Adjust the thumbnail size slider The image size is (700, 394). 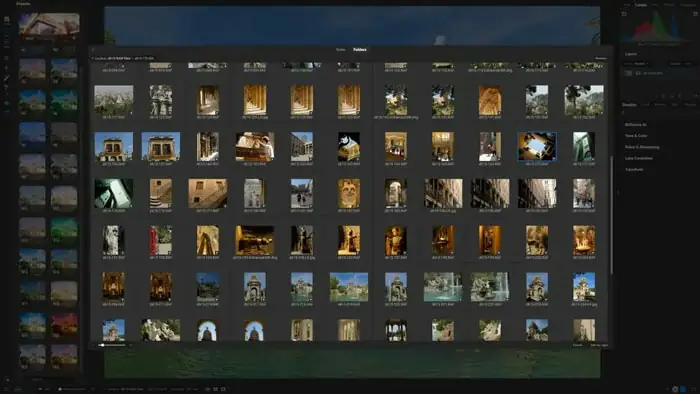(x=112, y=345)
